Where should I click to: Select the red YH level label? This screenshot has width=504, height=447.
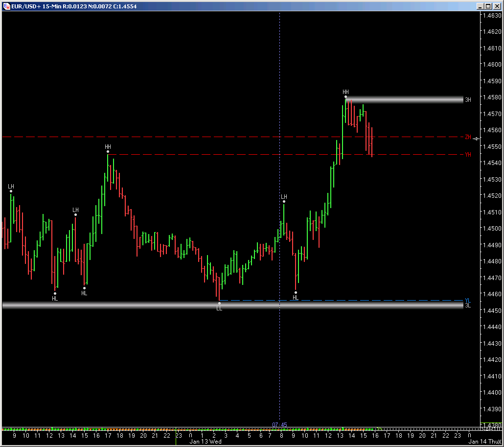(468, 155)
